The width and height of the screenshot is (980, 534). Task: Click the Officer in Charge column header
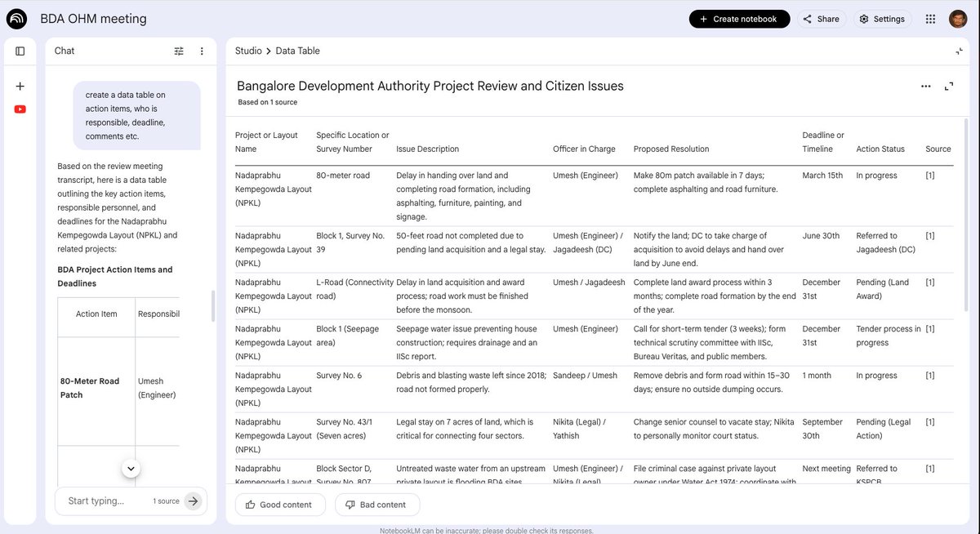584,149
